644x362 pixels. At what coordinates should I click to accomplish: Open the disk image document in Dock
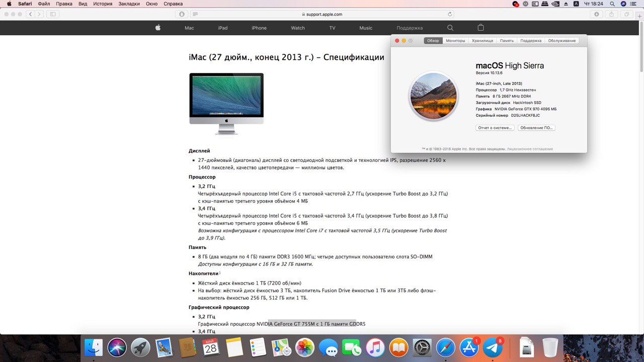[x=526, y=347]
